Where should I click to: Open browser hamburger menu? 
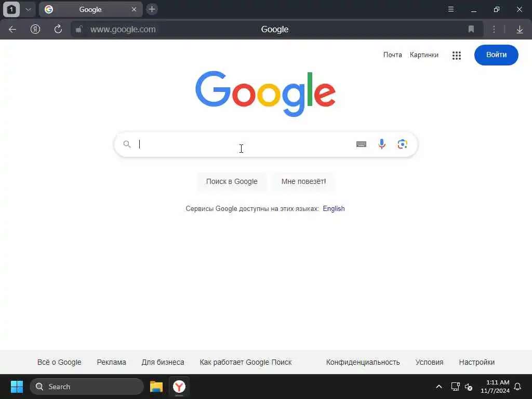click(450, 9)
